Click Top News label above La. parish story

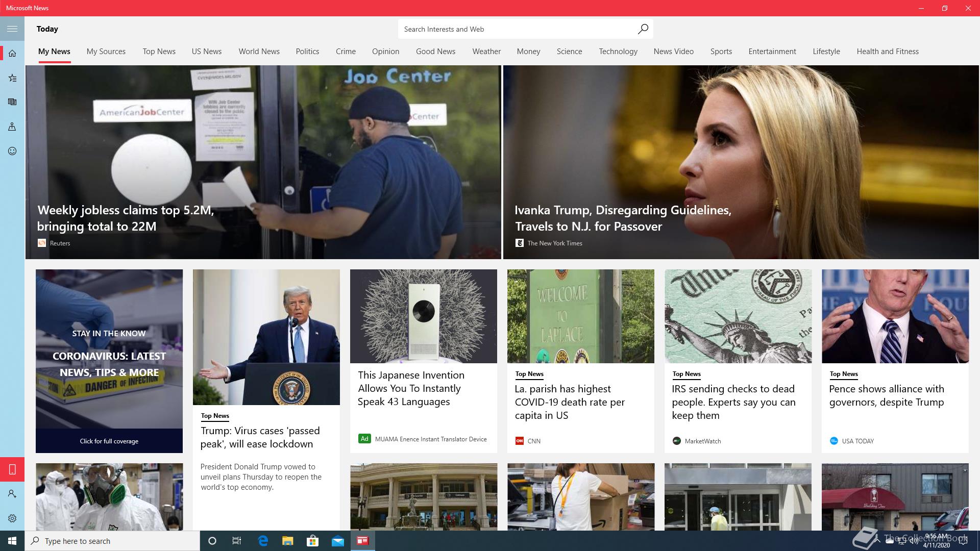point(529,374)
